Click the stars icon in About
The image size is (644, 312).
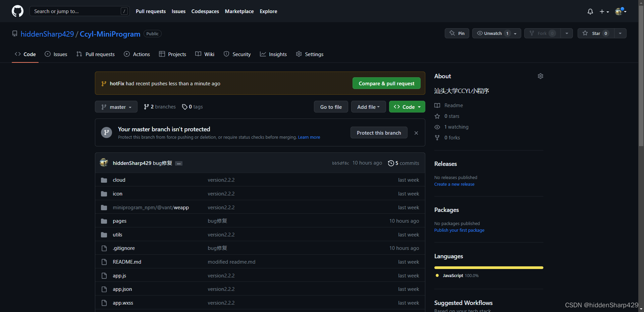(x=437, y=116)
